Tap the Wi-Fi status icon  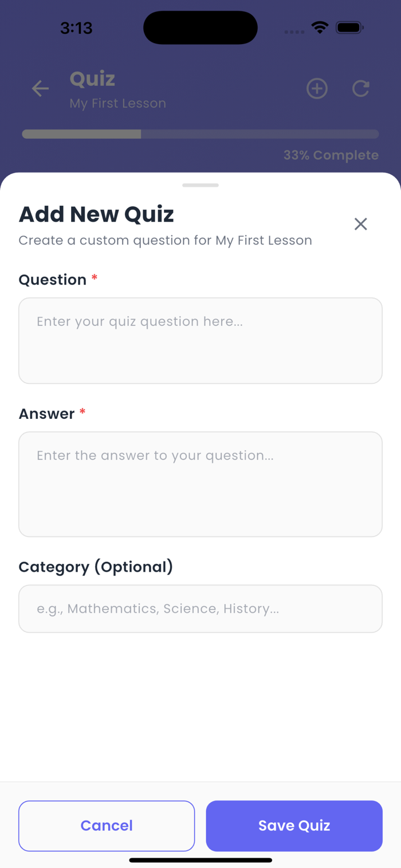coord(319,27)
